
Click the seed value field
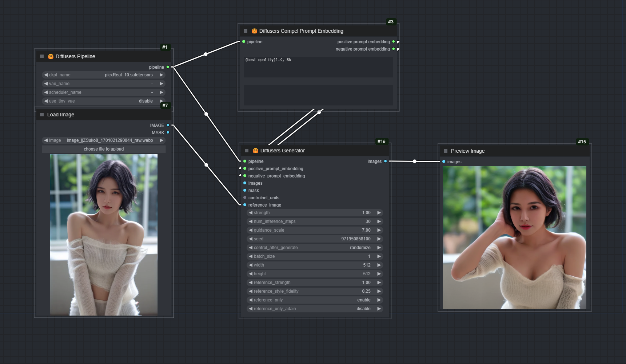point(315,239)
